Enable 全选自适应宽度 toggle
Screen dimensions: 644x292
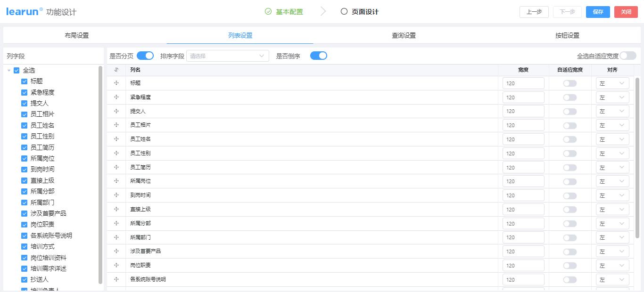click(x=627, y=55)
